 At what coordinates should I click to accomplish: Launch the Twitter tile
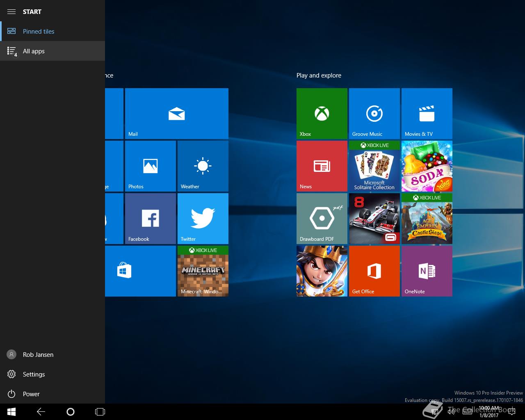click(203, 219)
